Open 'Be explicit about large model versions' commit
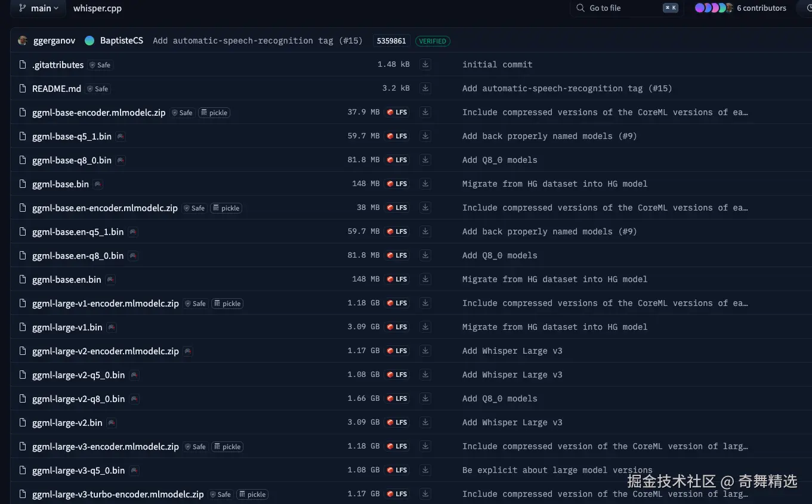The width and height of the screenshot is (812, 504). click(557, 470)
